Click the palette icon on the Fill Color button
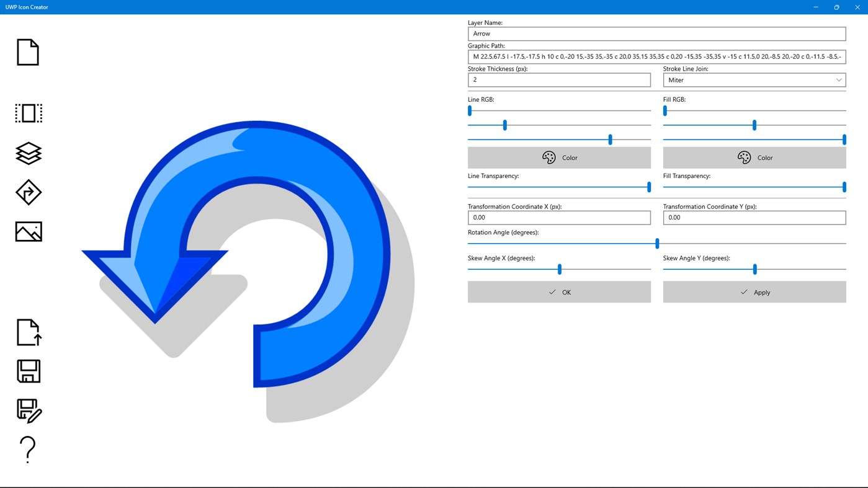Image resolution: width=868 pixels, height=488 pixels. click(x=744, y=157)
